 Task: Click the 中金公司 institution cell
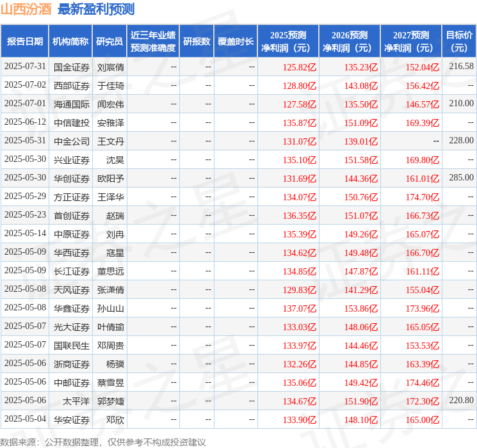(x=72, y=141)
